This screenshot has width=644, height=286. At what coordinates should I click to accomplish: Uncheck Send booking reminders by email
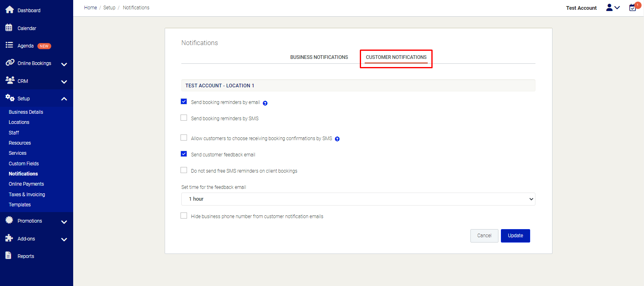[184, 102]
